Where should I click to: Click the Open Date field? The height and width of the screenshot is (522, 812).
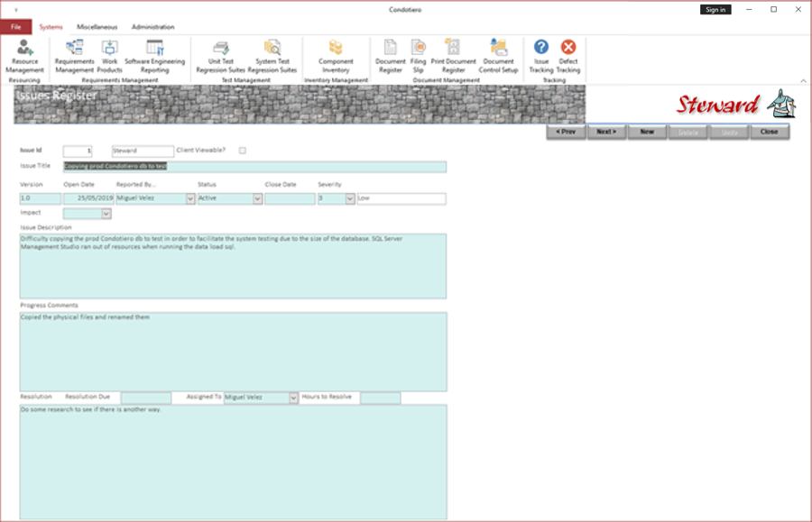pyautogui.click(x=88, y=198)
